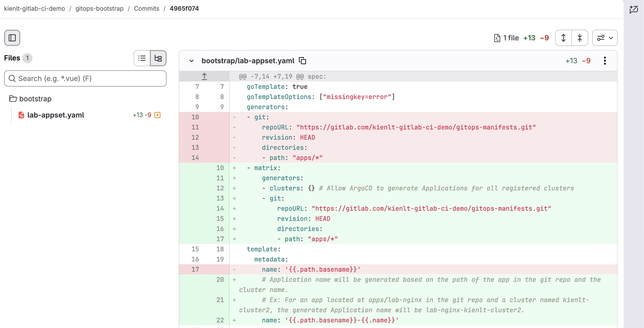Toggle the file browser sidebar

(12, 38)
